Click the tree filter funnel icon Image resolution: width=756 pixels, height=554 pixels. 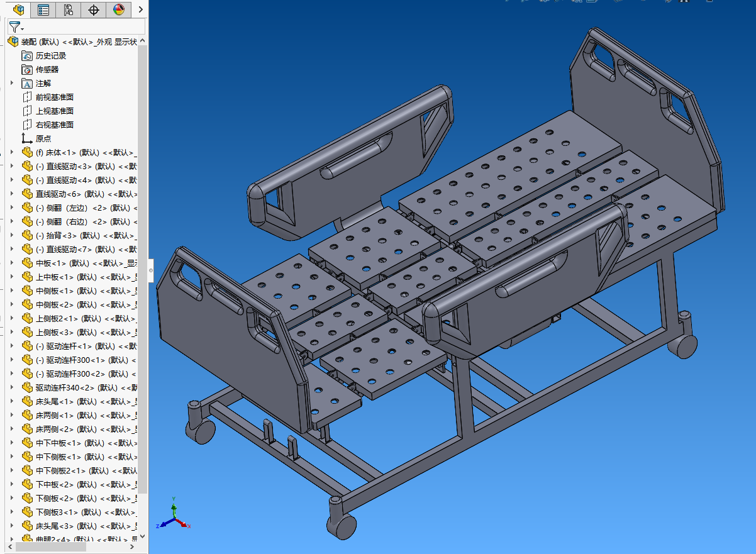(14, 26)
